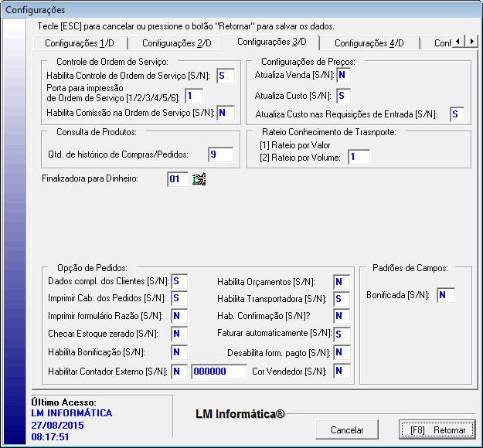Click the Atualiza Venda S/N field

tap(343, 76)
